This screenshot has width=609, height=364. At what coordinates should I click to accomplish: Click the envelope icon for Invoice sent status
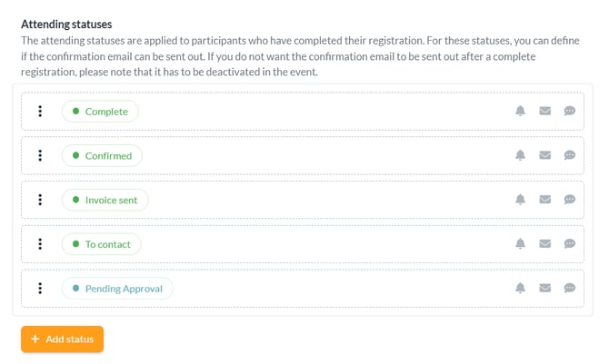[x=544, y=200]
